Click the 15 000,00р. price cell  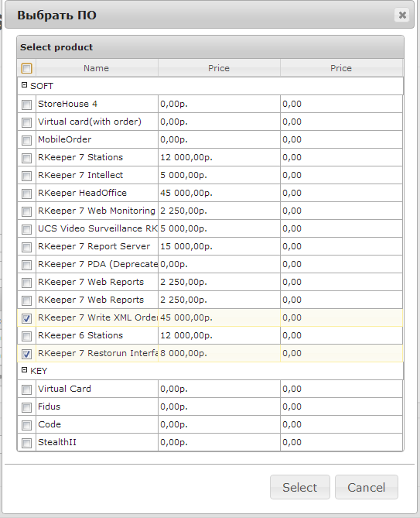click(219, 247)
